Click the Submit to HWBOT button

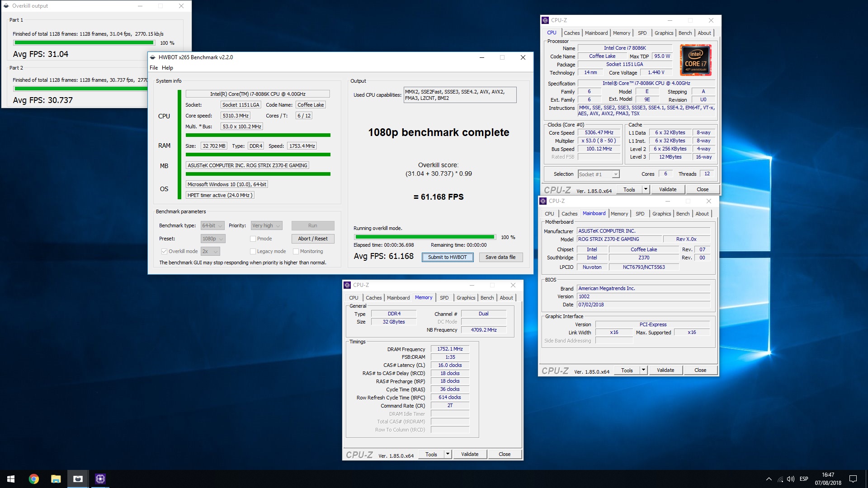(448, 257)
